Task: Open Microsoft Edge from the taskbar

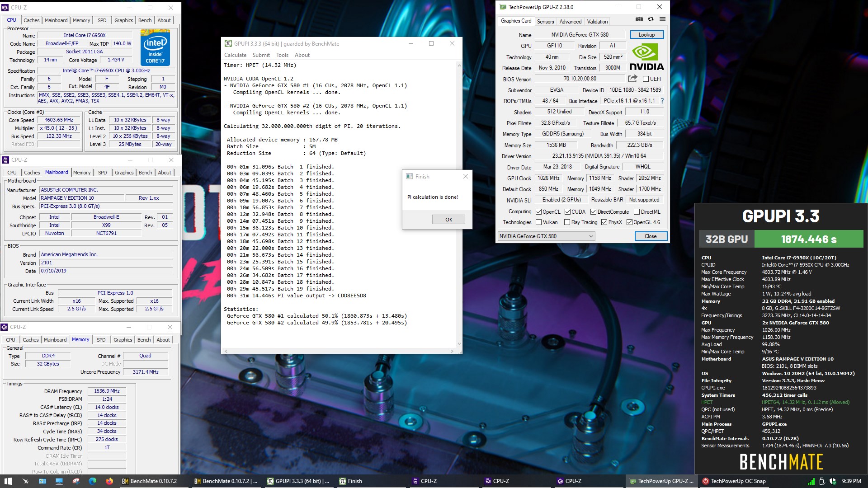Action: point(93,481)
